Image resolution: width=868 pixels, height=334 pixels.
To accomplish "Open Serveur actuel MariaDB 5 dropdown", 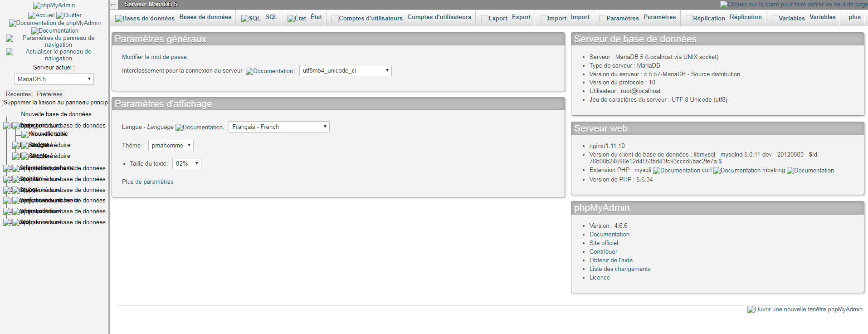I will pyautogui.click(x=54, y=79).
